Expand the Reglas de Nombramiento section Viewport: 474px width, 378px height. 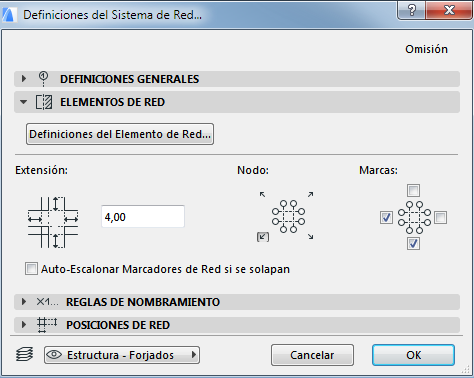click(24, 302)
